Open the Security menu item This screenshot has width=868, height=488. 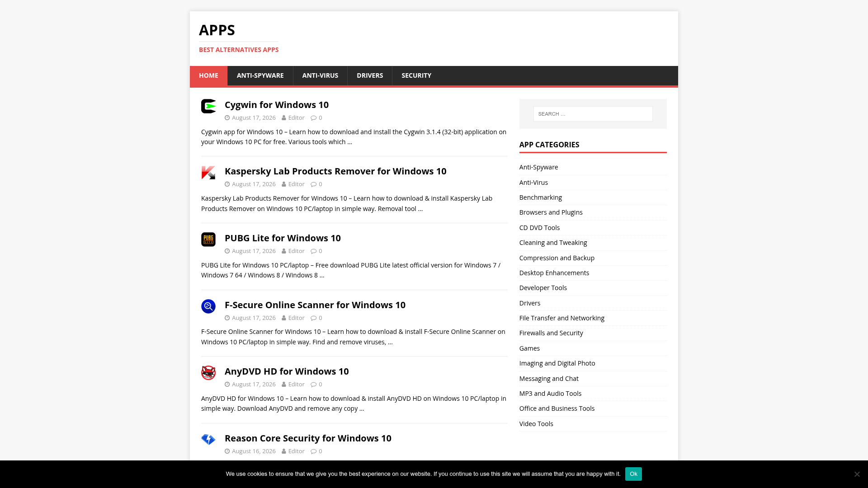pos(416,75)
